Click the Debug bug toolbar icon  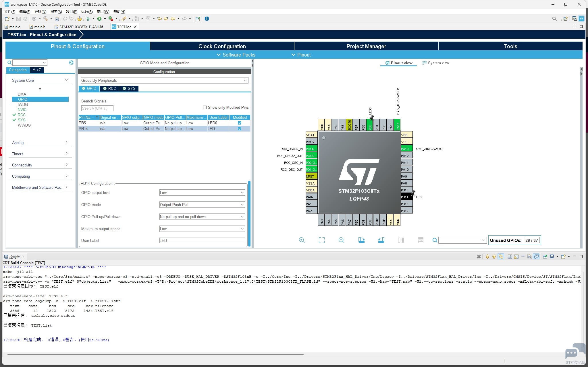[88, 19]
